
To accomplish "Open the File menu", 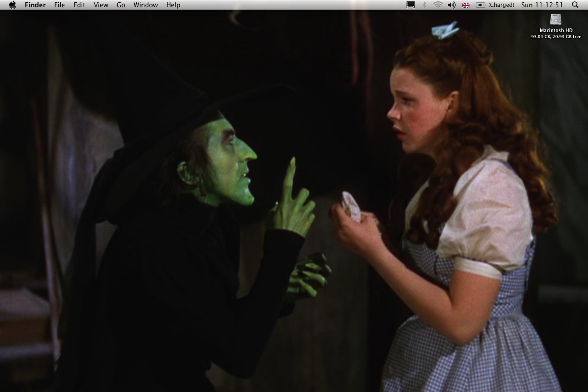I will (59, 5).
